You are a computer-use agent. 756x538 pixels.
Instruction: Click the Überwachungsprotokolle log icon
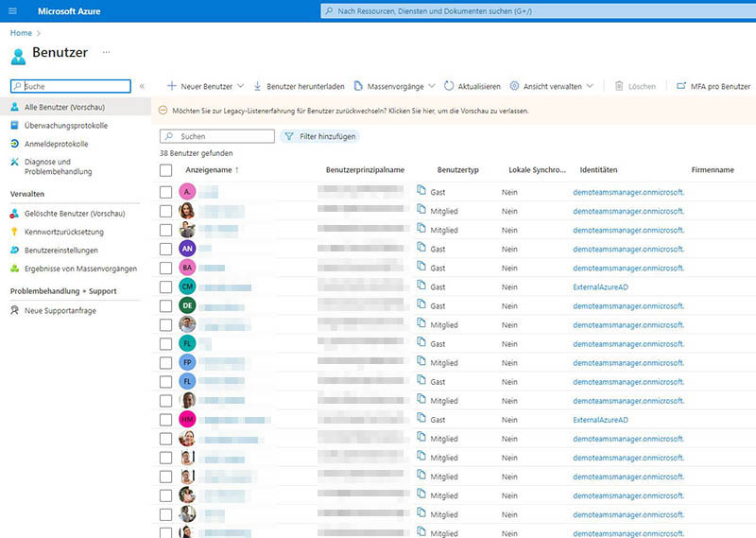pyautogui.click(x=14, y=126)
